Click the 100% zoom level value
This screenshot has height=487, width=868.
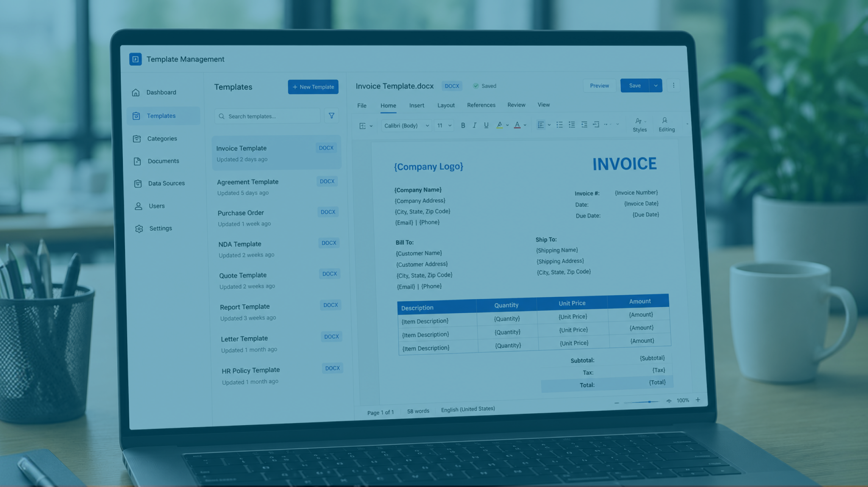[x=683, y=400]
